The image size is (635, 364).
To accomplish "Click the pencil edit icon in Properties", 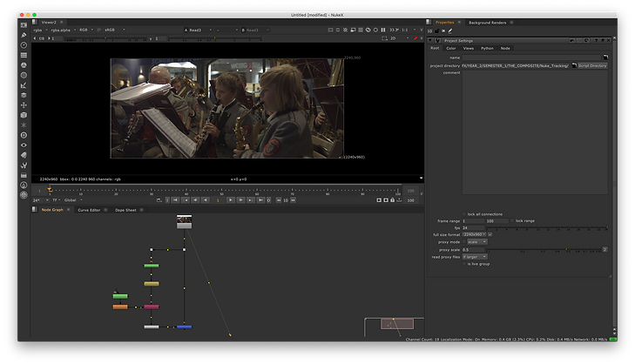I will tap(450, 30).
